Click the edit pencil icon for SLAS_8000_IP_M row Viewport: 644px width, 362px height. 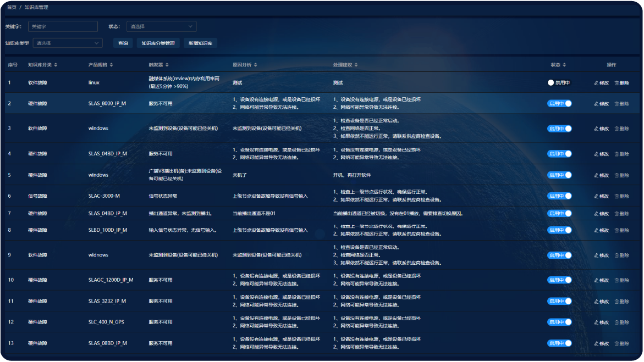pos(596,104)
